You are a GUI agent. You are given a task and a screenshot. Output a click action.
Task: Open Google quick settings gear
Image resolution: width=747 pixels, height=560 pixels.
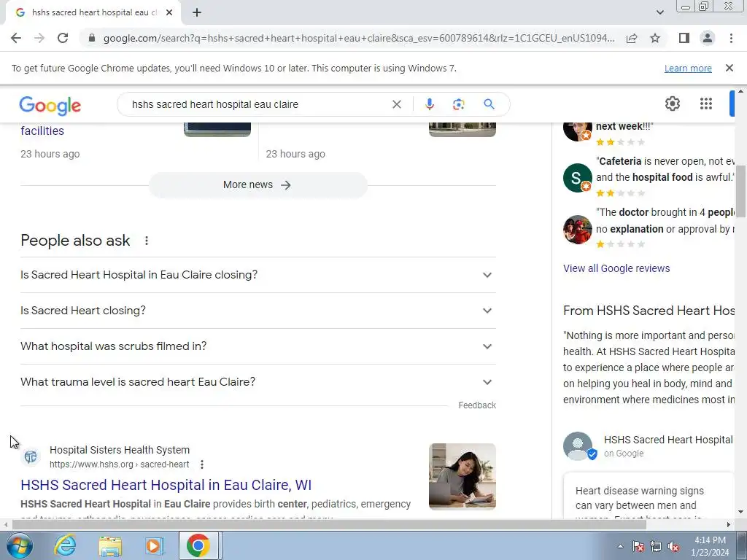click(672, 104)
